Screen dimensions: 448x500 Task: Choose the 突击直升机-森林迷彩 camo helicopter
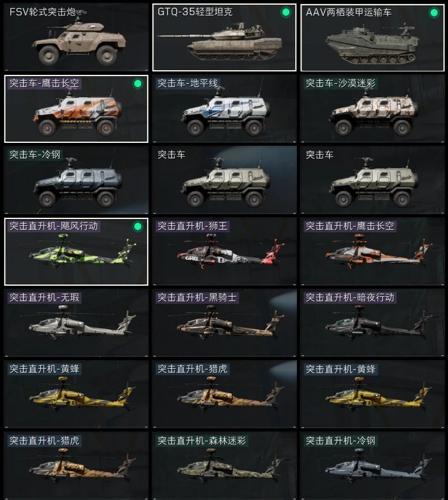224,466
